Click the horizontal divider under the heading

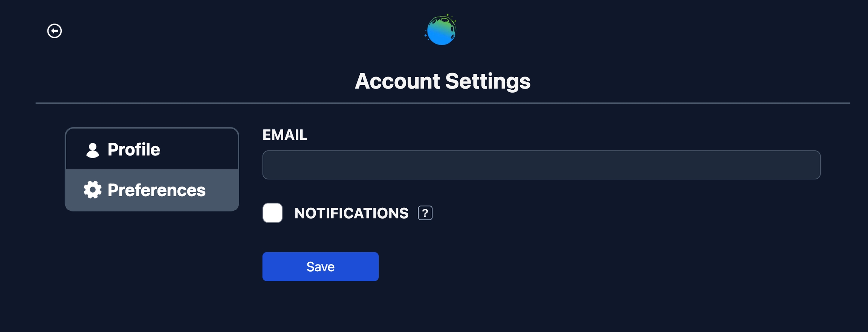tap(442, 103)
